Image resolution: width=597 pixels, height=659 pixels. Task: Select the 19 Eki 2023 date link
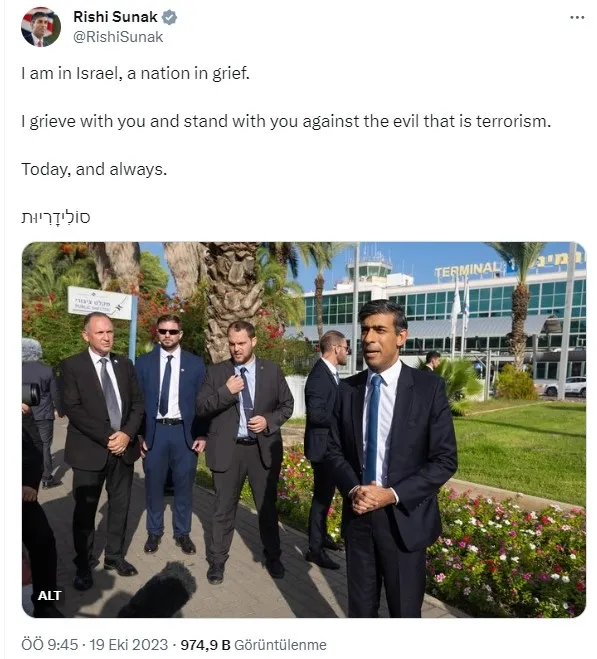pos(129,645)
